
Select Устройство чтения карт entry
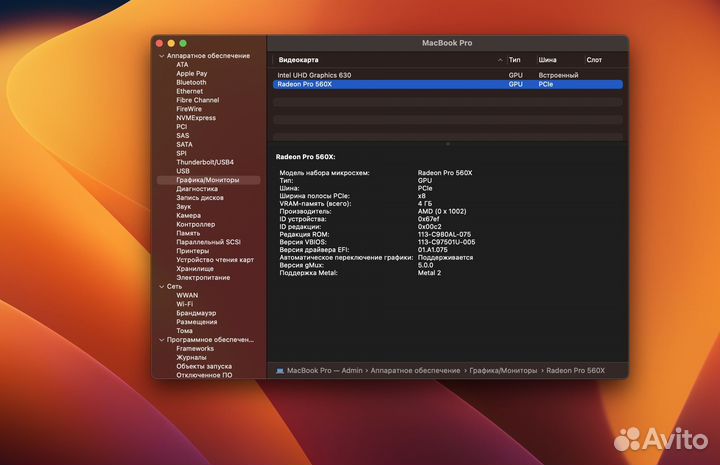tap(215, 260)
